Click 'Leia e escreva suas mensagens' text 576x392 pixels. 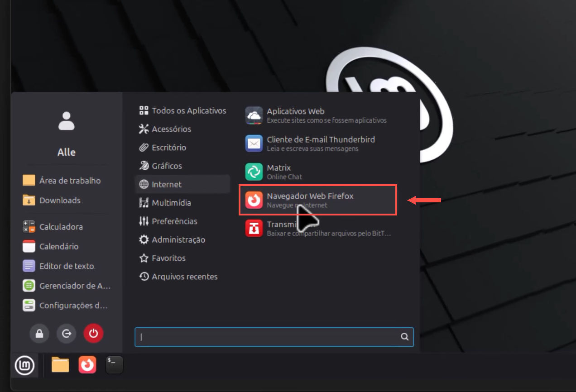click(x=312, y=148)
